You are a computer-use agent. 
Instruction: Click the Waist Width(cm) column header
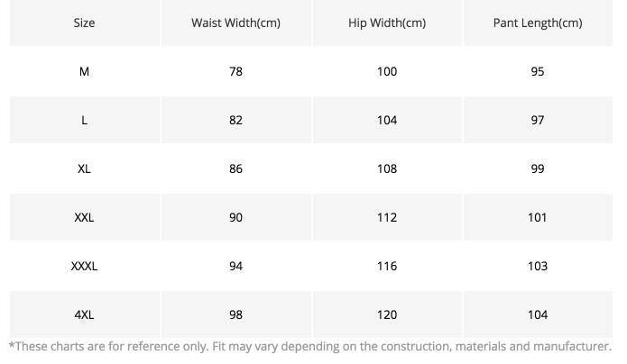pos(235,23)
